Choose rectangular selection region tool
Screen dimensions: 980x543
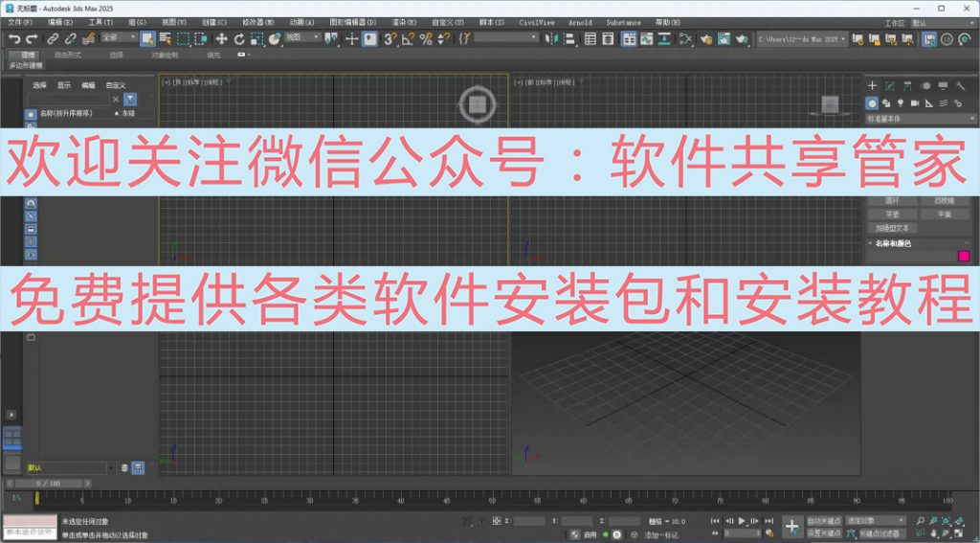[x=183, y=38]
